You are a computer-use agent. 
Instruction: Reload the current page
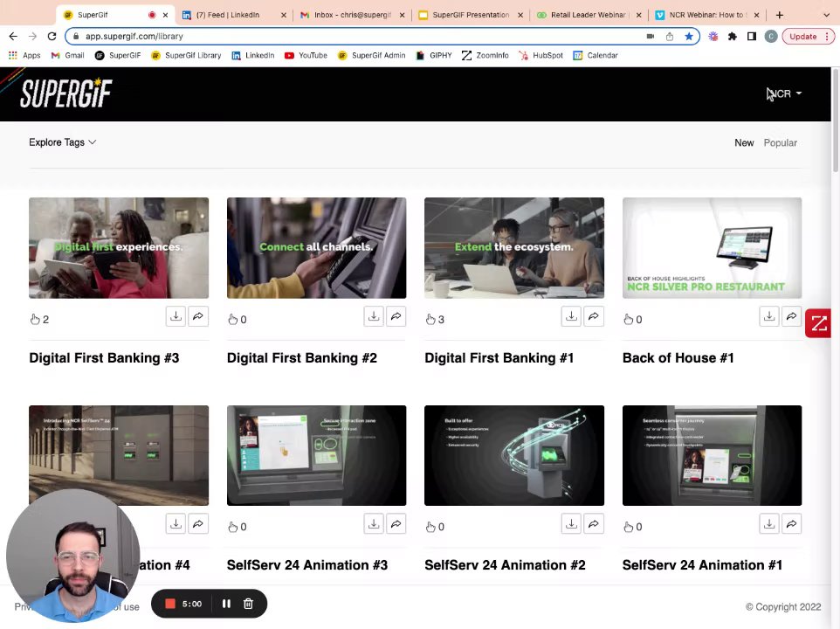pos(52,37)
